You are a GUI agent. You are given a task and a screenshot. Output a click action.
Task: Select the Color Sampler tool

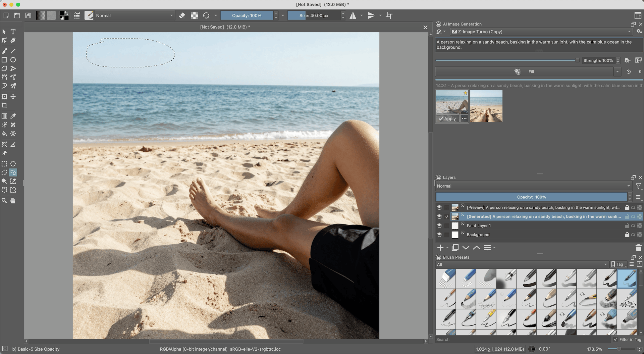click(13, 116)
